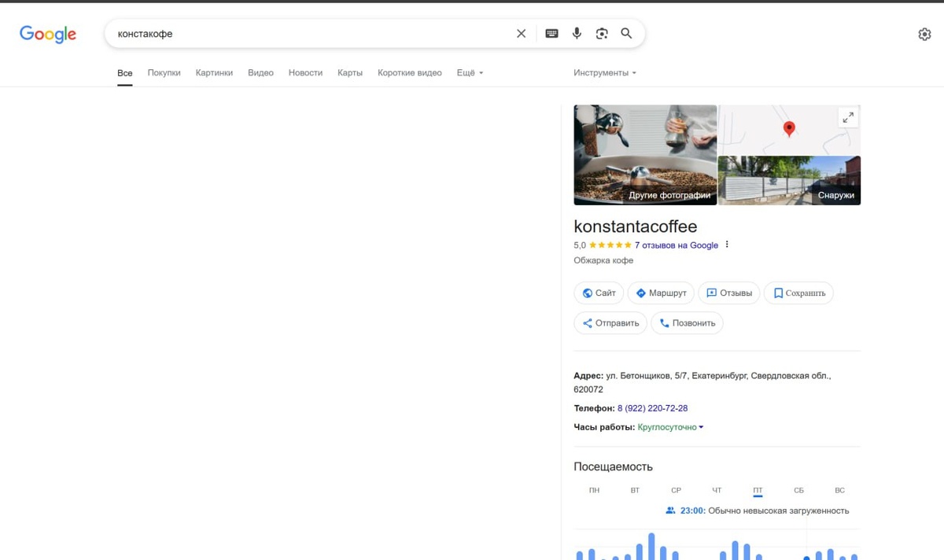Click the Позвонить button
Image resolution: width=944 pixels, height=560 pixels.
[687, 322]
